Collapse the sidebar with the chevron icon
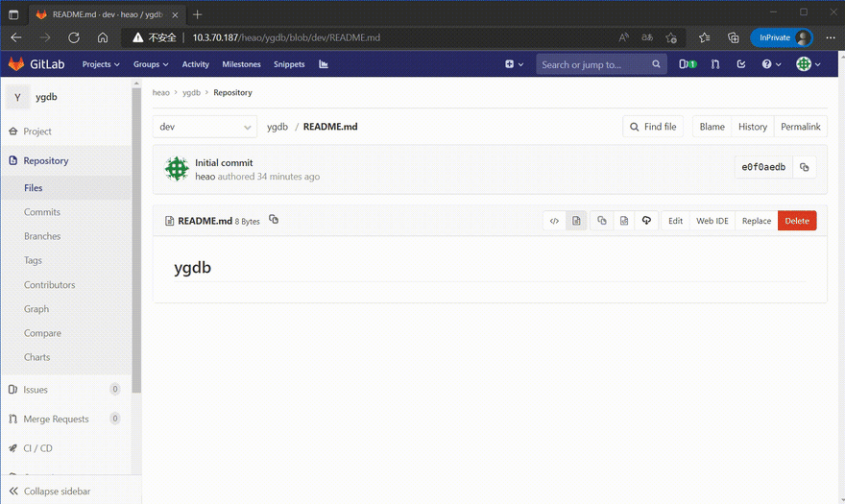Viewport: 845px width, 504px height. coord(13,492)
